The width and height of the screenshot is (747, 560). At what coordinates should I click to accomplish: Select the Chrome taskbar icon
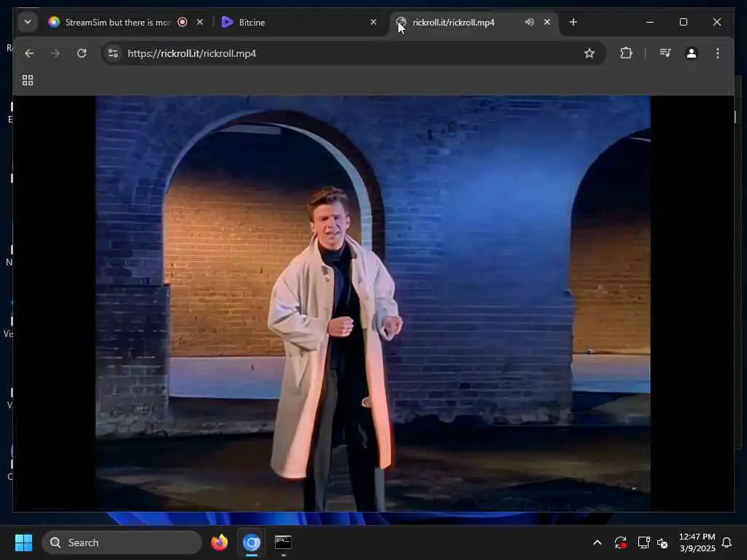[252, 542]
